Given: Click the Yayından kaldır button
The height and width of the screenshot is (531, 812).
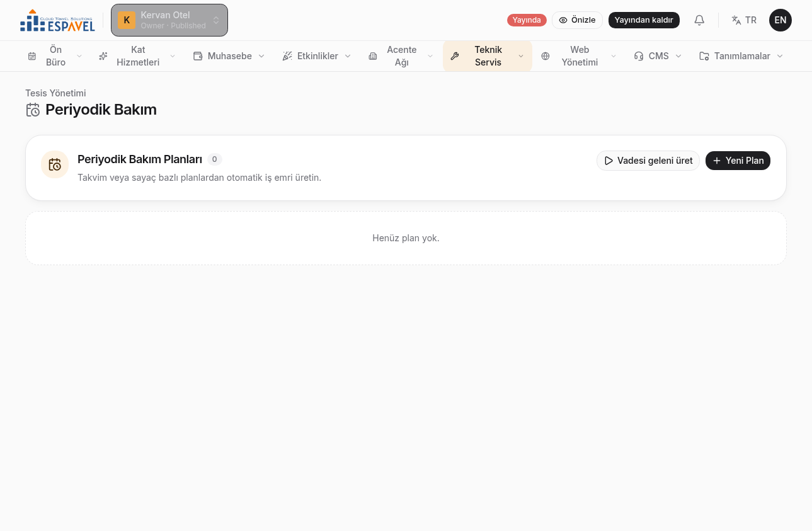Looking at the screenshot, I should [x=644, y=20].
